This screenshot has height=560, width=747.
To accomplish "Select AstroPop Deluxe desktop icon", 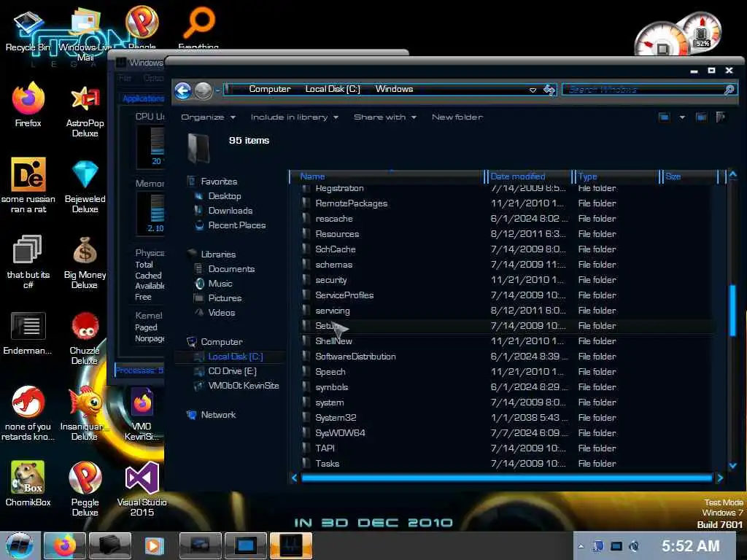I will pyautogui.click(x=85, y=111).
